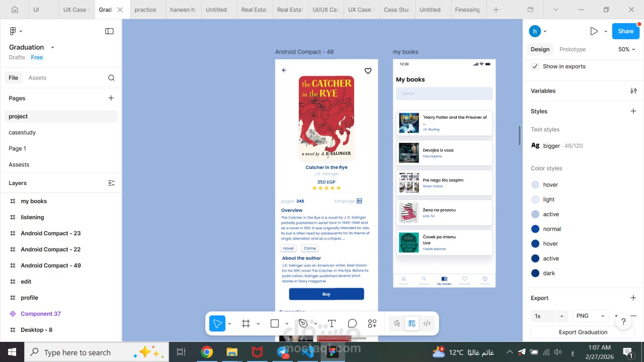Switch to Dev Mode icon

[427, 324]
